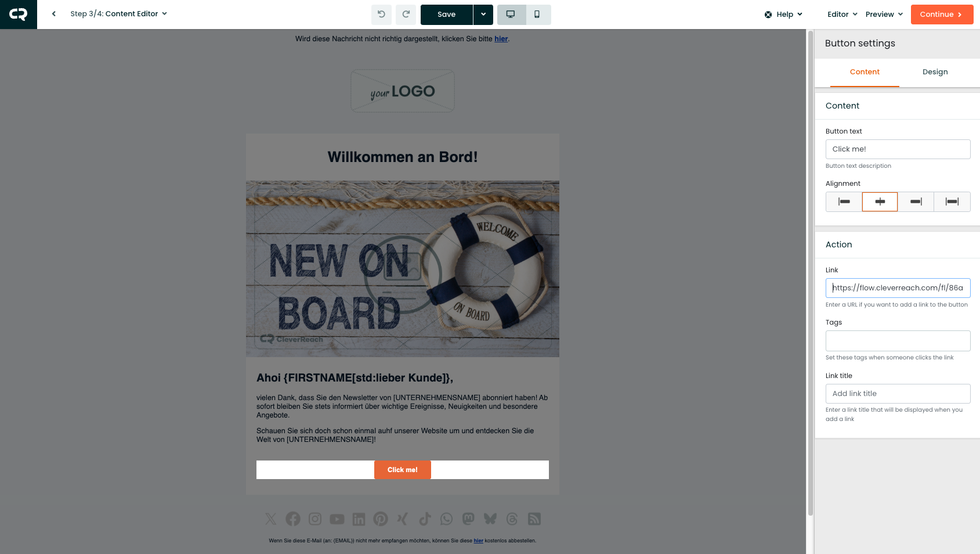Click the orange Click me! email button
Image resolution: width=980 pixels, height=554 pixels.
403,470
